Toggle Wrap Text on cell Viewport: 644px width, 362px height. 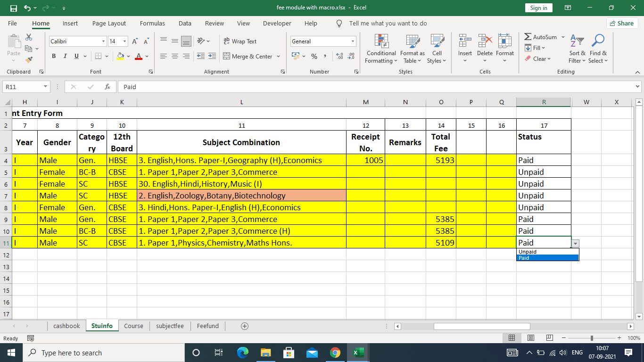[240, 41]
